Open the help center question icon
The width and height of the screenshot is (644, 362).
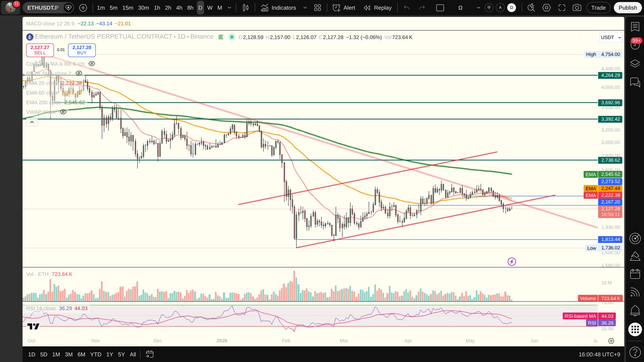coord(635,353)
